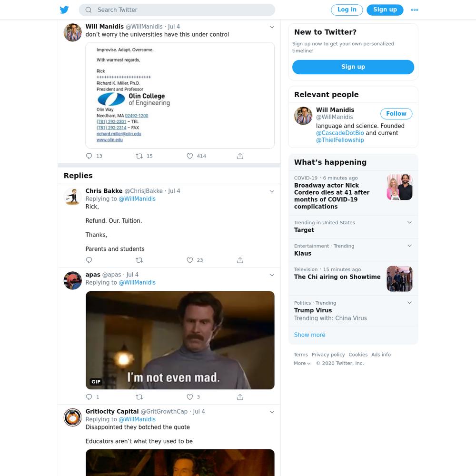Open Chris Bakke's name link

[x=104, y=191]
